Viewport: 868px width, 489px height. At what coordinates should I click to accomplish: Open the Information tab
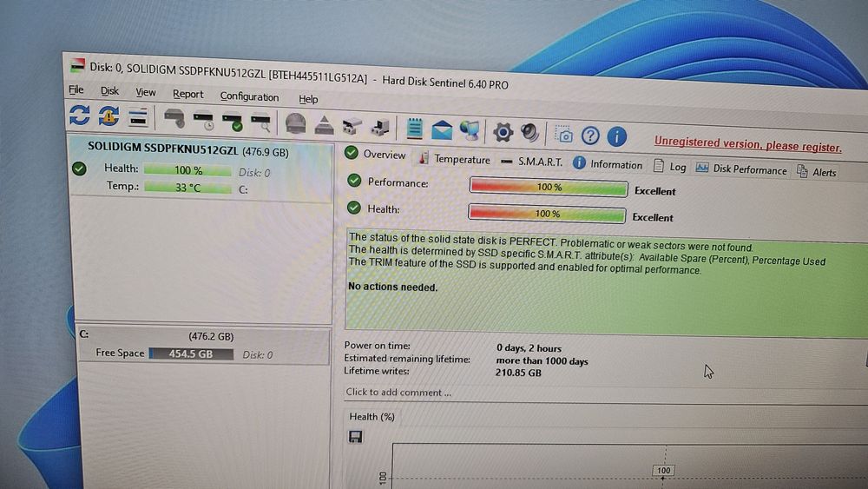608,164
